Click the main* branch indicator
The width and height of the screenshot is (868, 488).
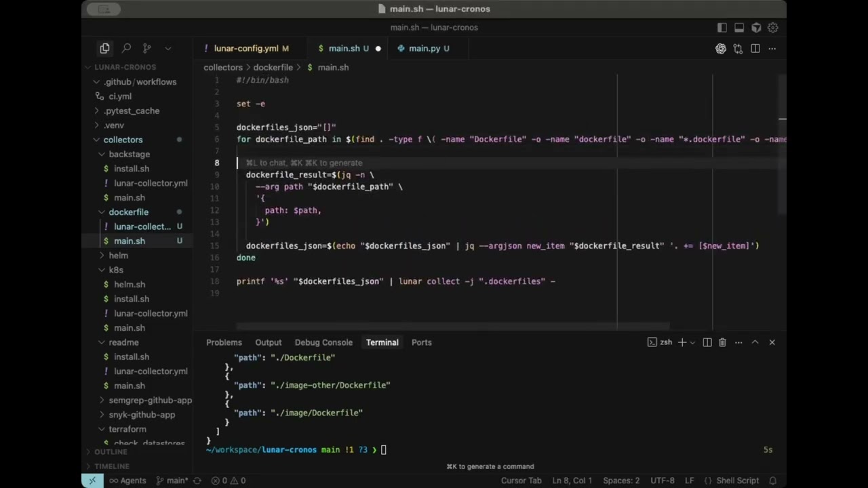click(x=172, y=481)
